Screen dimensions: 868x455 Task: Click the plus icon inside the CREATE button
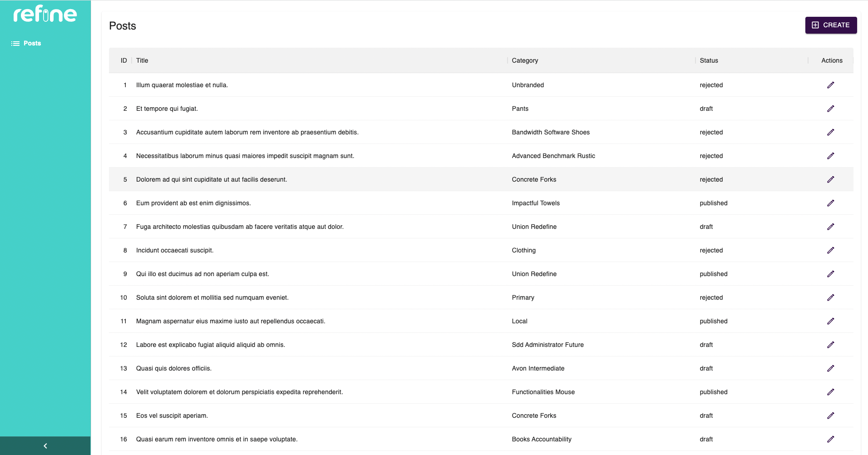[x=816, y=25]
